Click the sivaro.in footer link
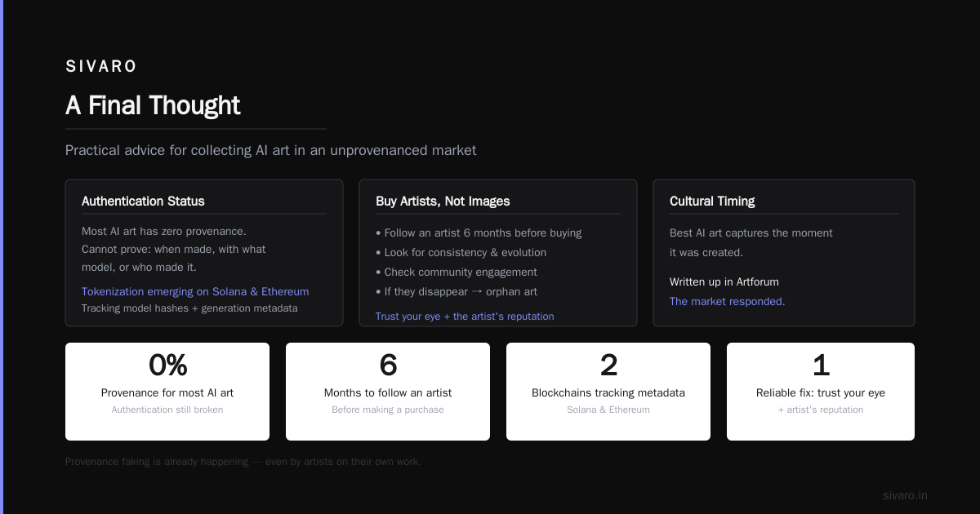The image size is (980, 514). click(905, 495)
